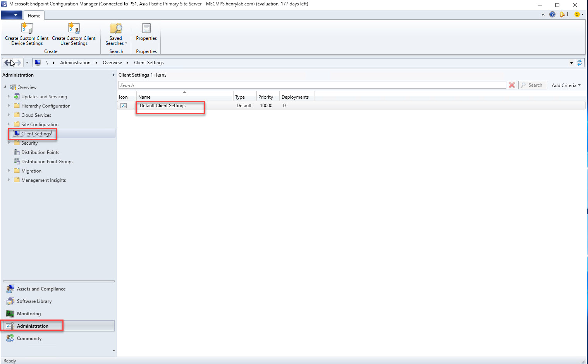Expand the Site Configuration tree node
588x364 pixels.
pos(9,124)
